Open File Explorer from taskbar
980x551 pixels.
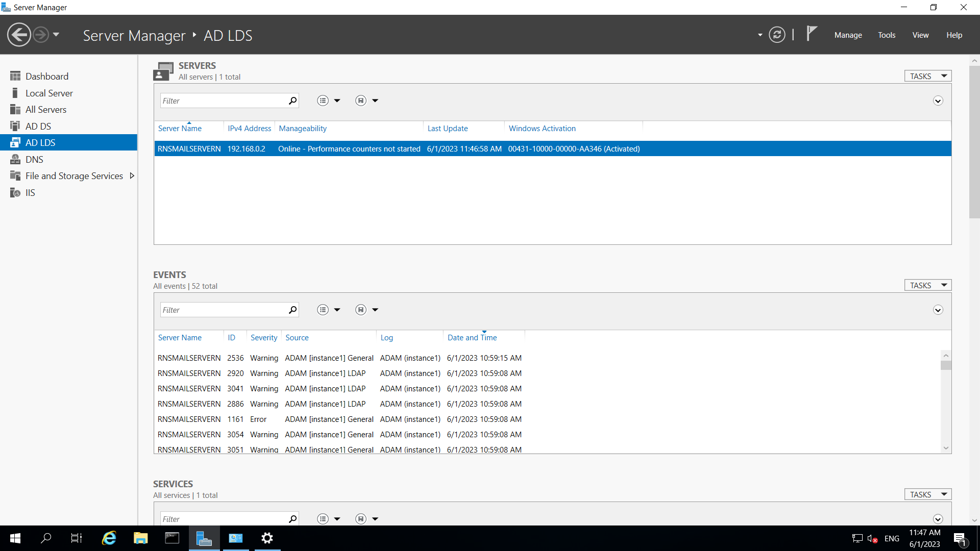coord(140,538)
